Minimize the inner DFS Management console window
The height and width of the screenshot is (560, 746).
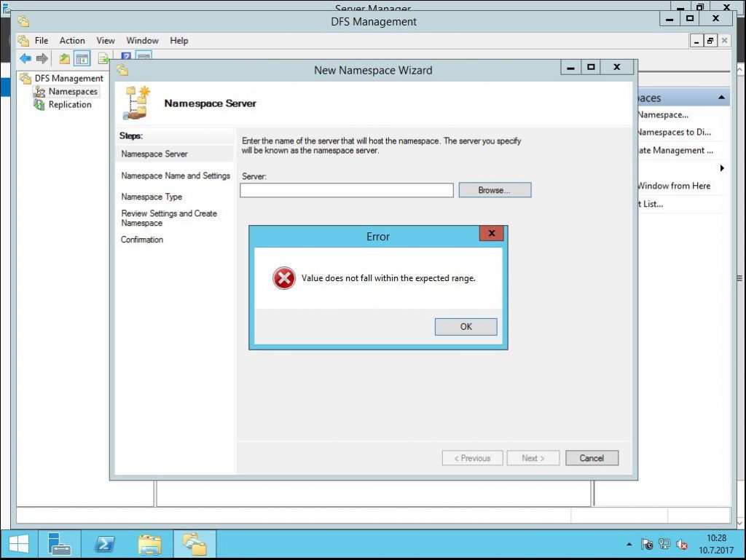point(696,41)
